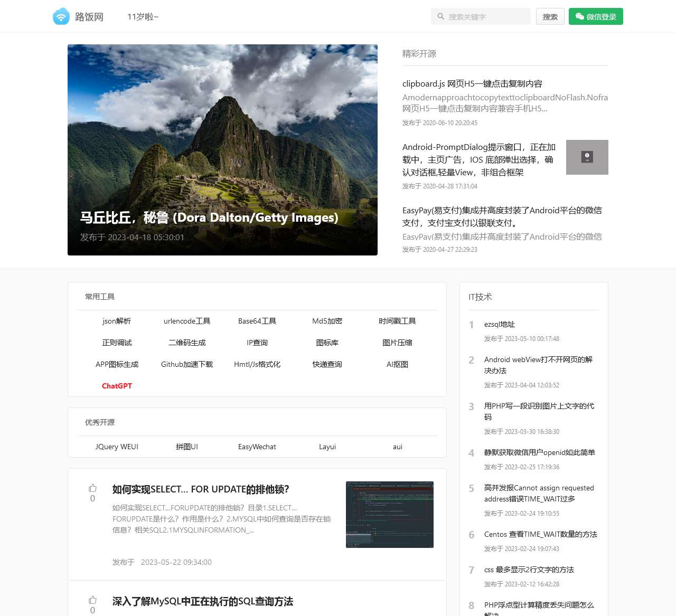Click the 路饭网 wifi logo icon
The image size is (676, 616).
[61, 16]
